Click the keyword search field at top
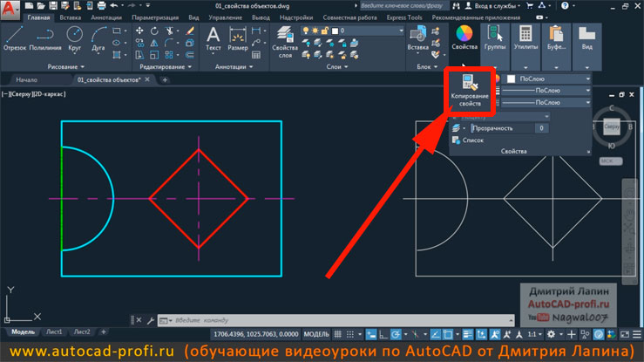This screenshot has width=644, height=362. coord(403,6)
